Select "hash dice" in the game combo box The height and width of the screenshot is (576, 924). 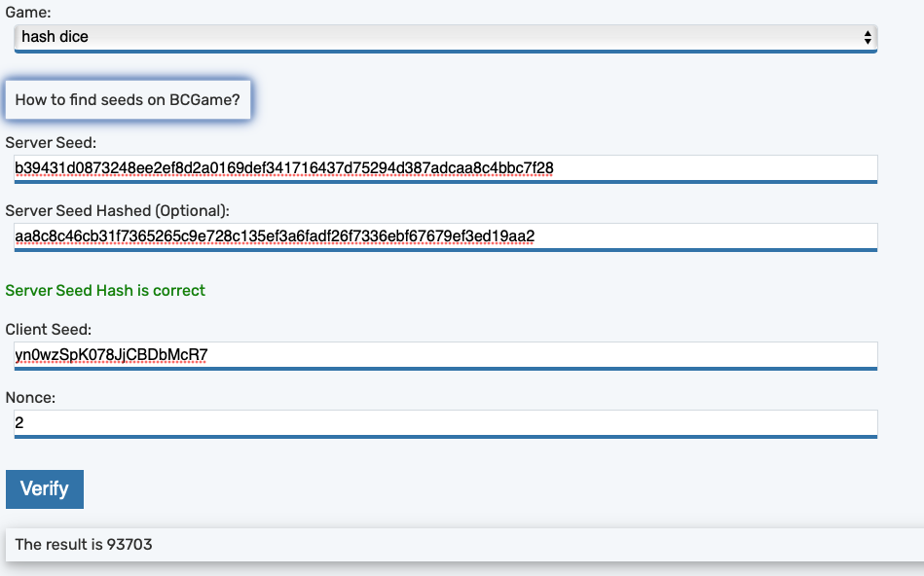[443, 35]
